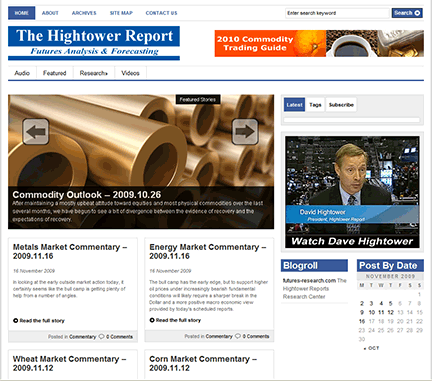Open 0 Comments on Energy post
The image size is (432, 381).
pyautogui.click(x=256, y=336)
